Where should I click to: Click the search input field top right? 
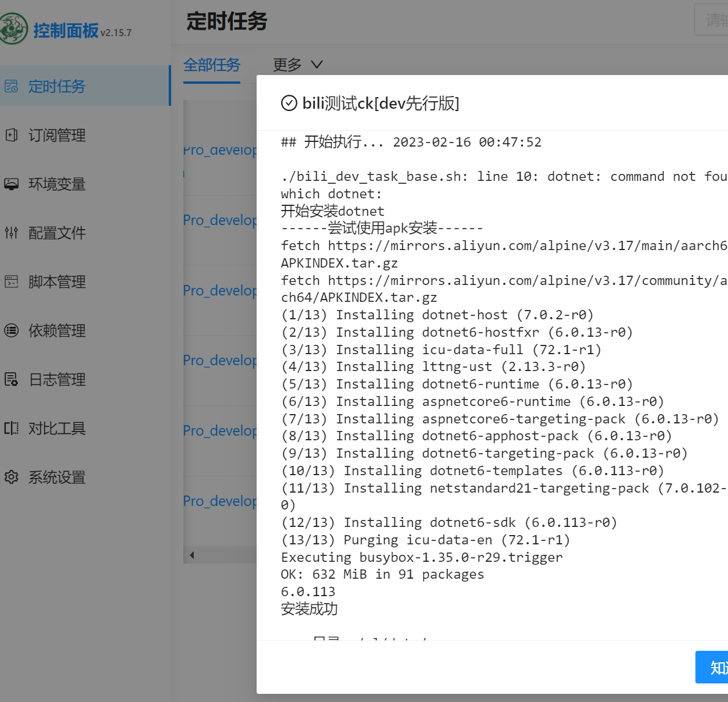point(713,20)
